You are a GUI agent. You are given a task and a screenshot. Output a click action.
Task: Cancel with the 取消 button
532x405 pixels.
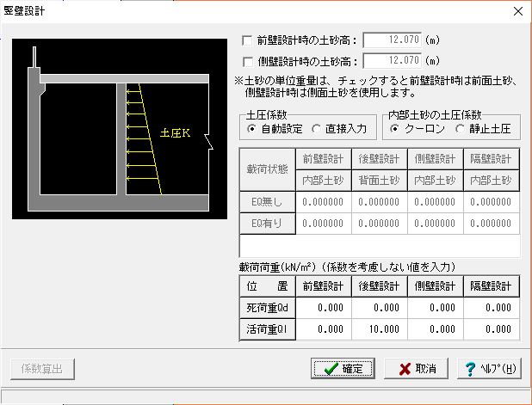click(416, 368)
